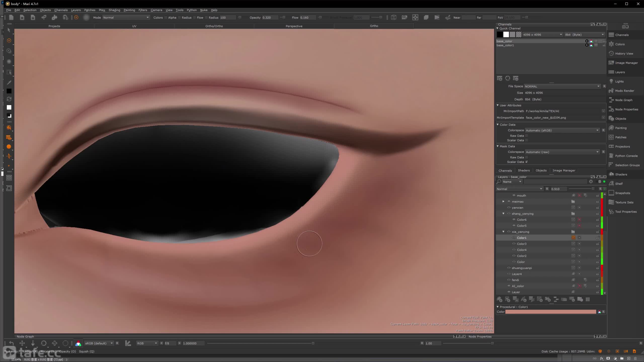Open Mask Data Colorspace Automatic (raw) dropdown
644x362 pixels.
[562, 152]
